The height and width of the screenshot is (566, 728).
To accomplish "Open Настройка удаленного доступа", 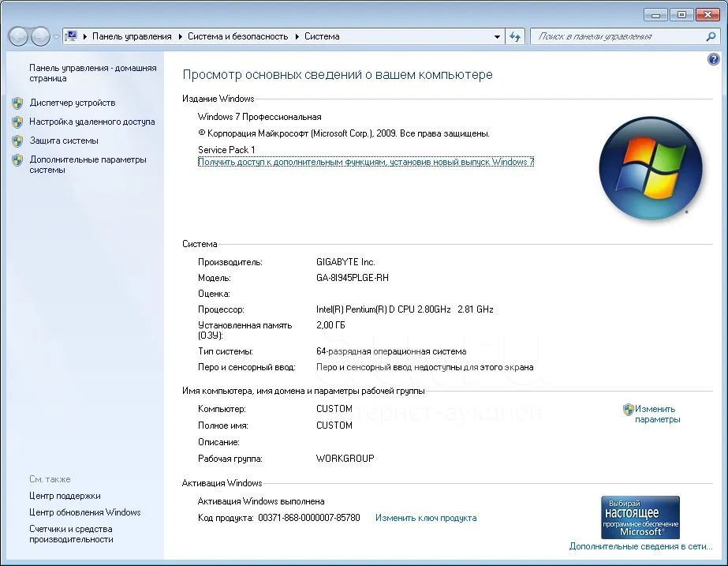I will pos(92,122).
